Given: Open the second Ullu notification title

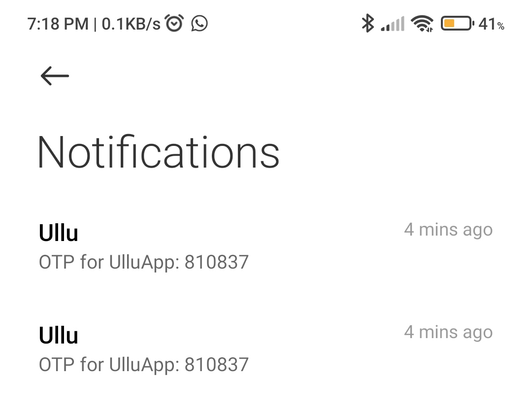Looking at the screenshot, I should click(x=59, y=336).
